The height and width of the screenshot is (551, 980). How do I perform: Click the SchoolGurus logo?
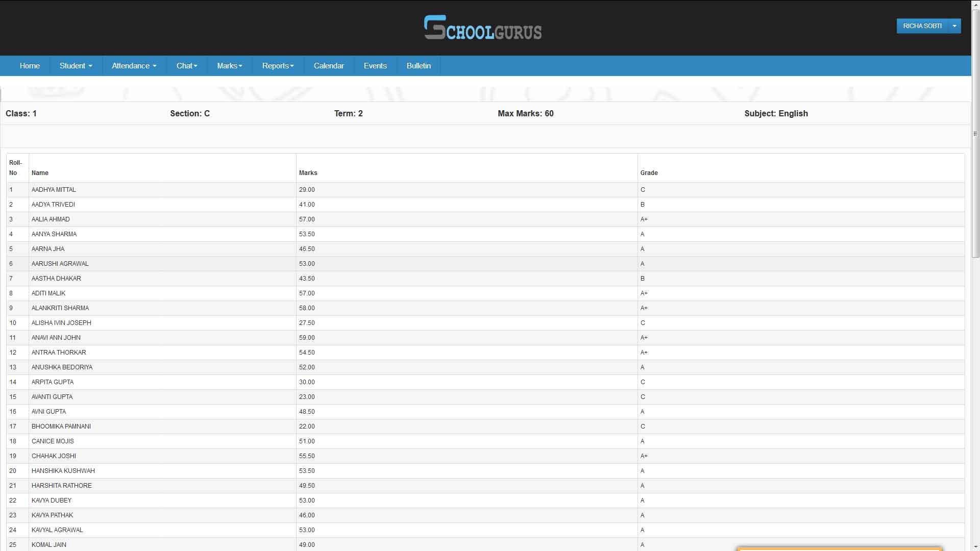click(482, 28)
